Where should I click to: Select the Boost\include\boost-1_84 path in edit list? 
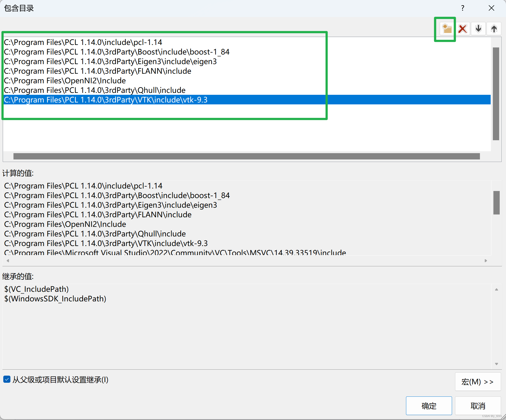117,52
